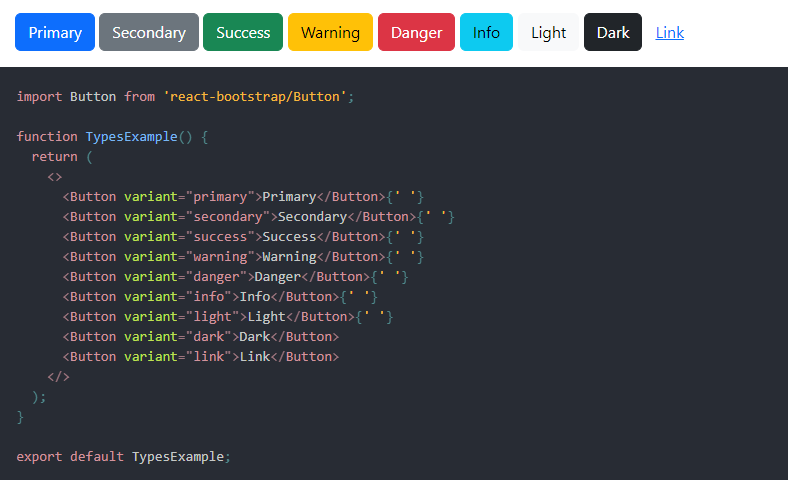The image size is (788, 480).
Task: Open the underlined Link button
Action: pyautogui.click(x=670, y=32)
